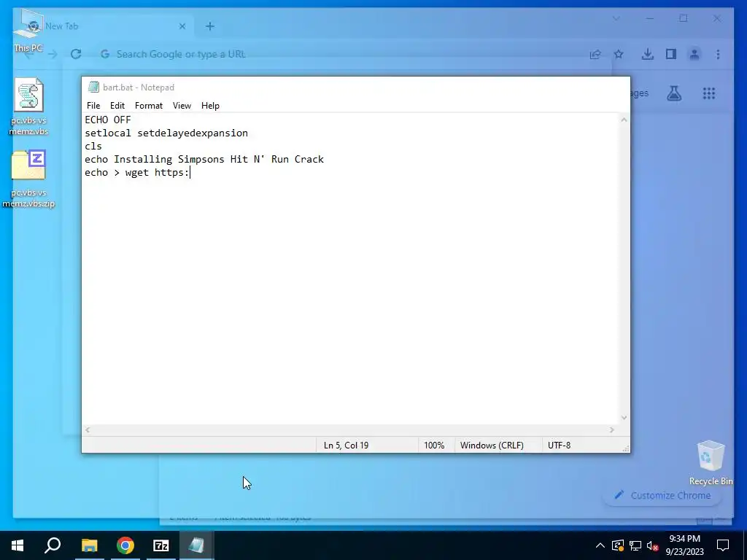Image resolution: width=747 pixels, height=560 pixels.
Task: Open the Help menu in Notepad
Action: coord(210,106)
